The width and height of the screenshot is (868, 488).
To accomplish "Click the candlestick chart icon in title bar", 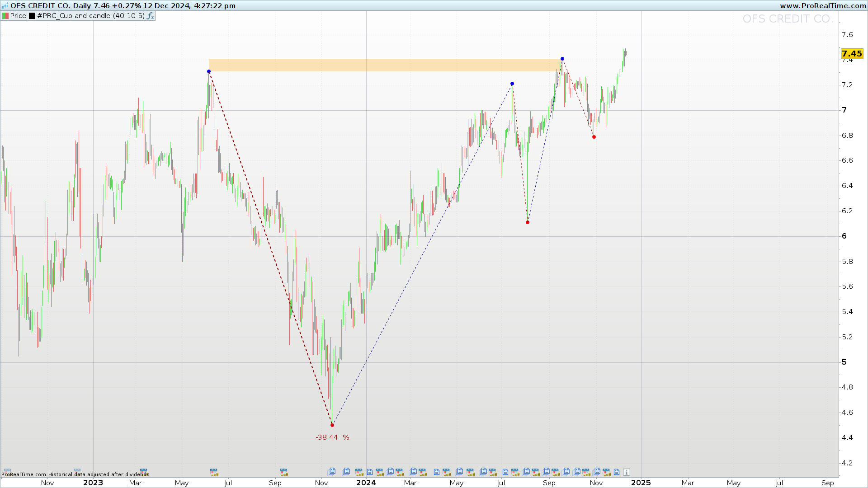I will click(5, 6).
